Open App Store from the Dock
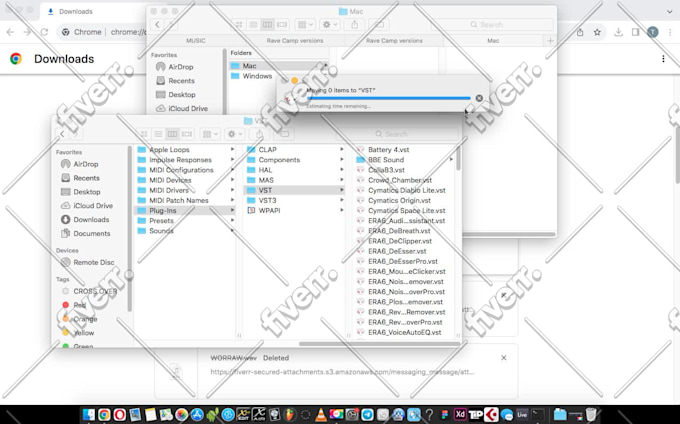680x424 pixels. click(197, 414)
